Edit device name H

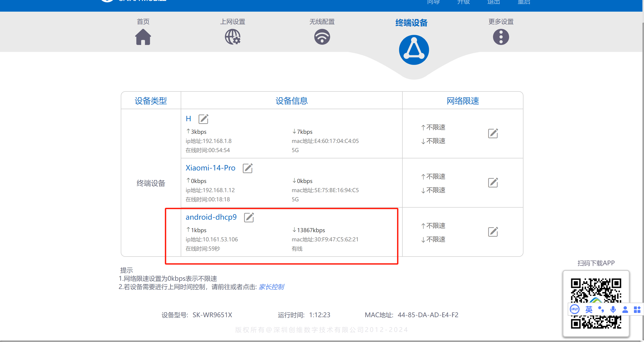pyautogui.click(x=203, y=119)
